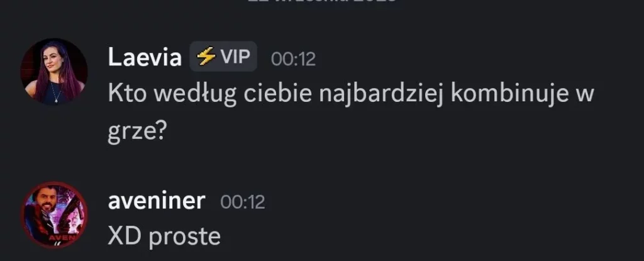Click the 00:12 timestamp beside Laevia
Viewport: 644px width, 261px height.
[x=293, y=59]
